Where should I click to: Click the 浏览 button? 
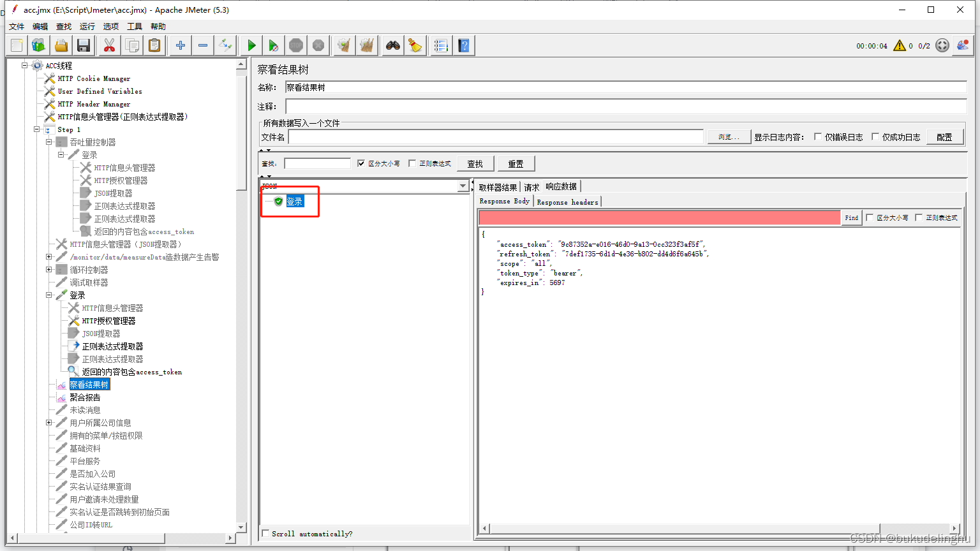point(729,137)
